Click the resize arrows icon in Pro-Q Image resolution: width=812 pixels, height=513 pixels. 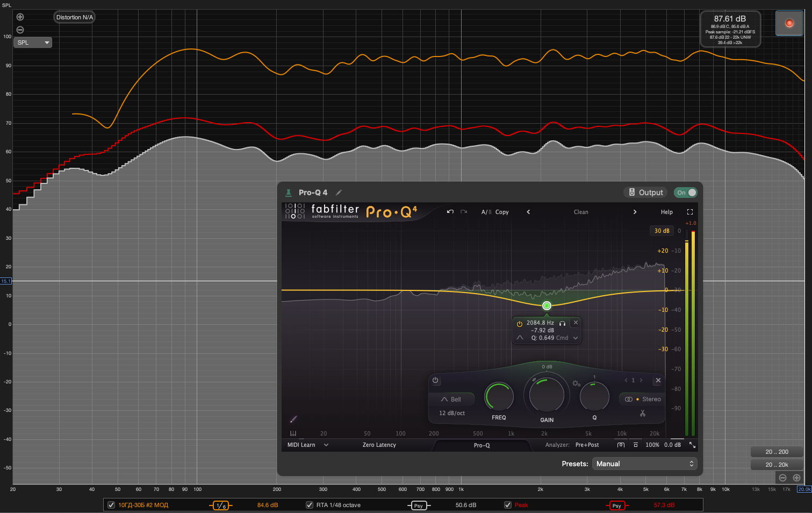tap(692, 445)
